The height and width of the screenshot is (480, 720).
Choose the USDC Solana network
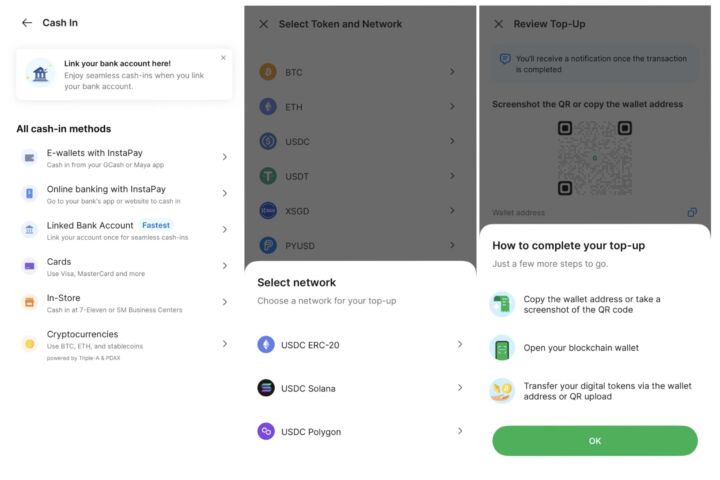pos(360,388)
